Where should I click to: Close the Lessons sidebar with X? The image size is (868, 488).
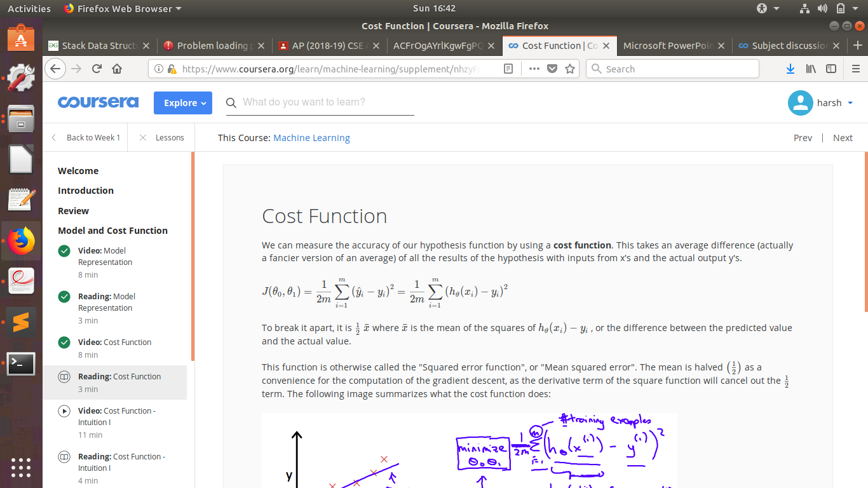point(143,137)
